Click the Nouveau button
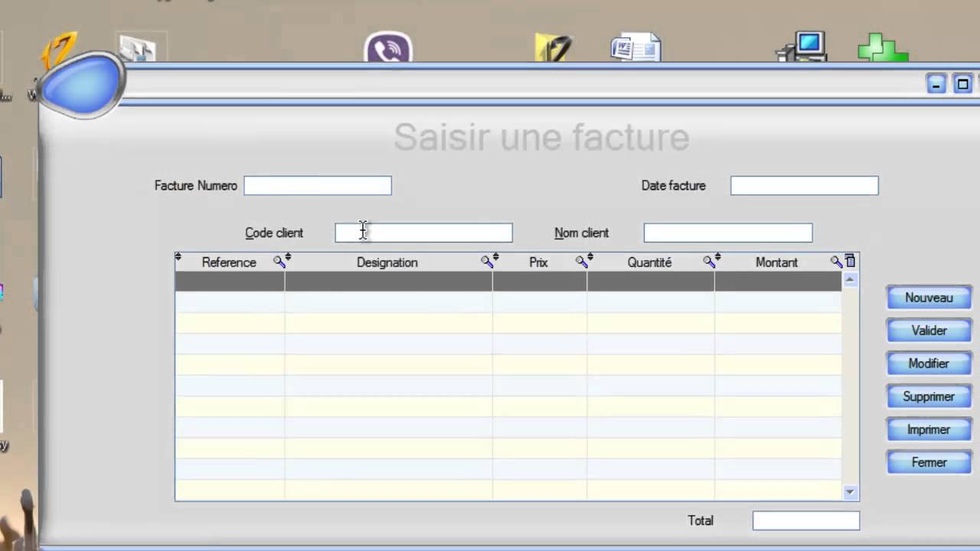The height and width of the screenshot is (551, 980). [929, 298]
